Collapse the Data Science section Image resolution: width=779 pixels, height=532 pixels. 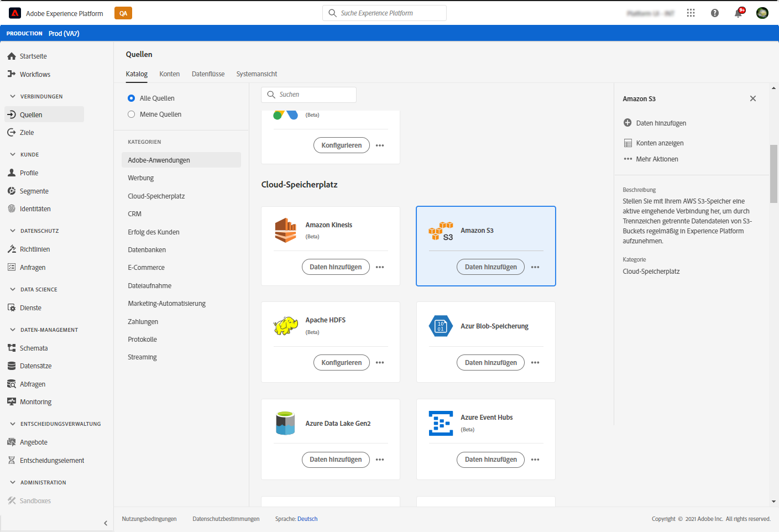click(13, 289)
